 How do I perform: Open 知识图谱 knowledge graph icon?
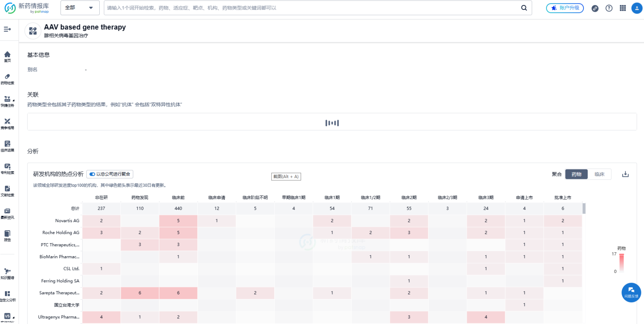7,273
